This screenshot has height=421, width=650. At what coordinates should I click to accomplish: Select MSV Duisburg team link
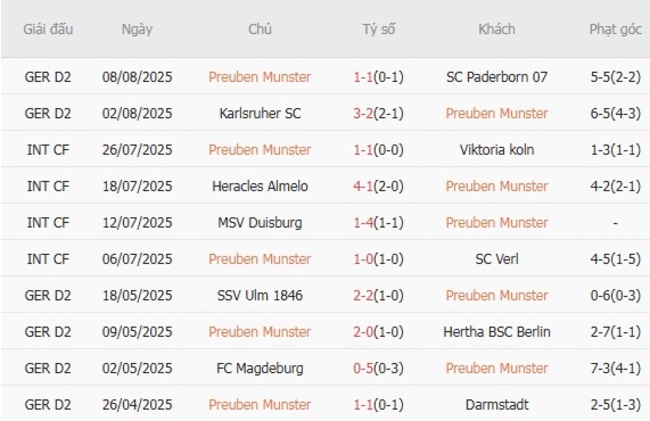click(260, 222)
